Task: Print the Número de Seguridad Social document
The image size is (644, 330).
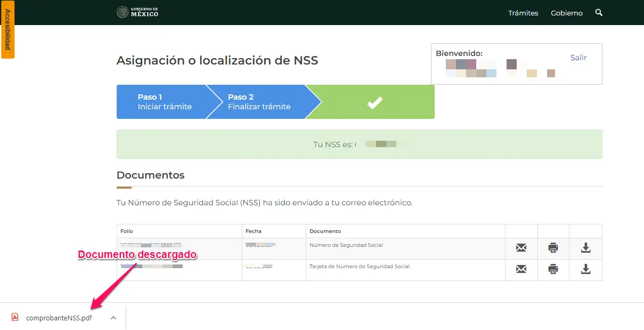Action: tap(553, 248)
